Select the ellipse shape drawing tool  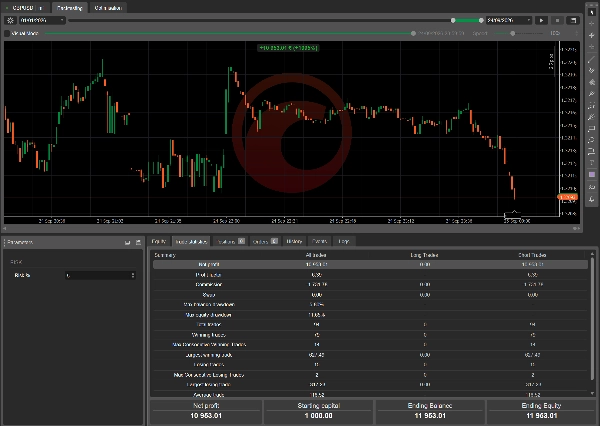point(592,140)
